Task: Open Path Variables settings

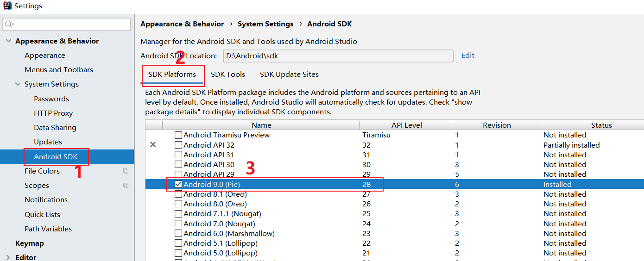Action: click(48, 229)
